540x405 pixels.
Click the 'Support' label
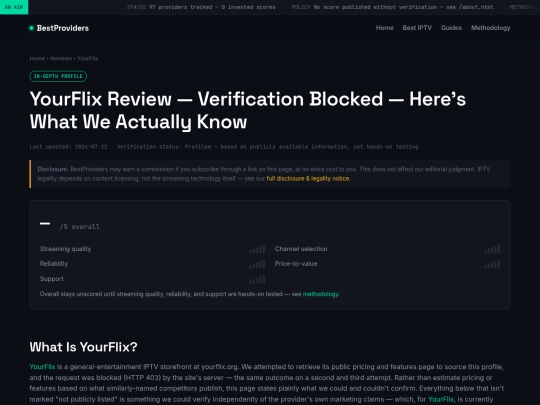point(52,279)
